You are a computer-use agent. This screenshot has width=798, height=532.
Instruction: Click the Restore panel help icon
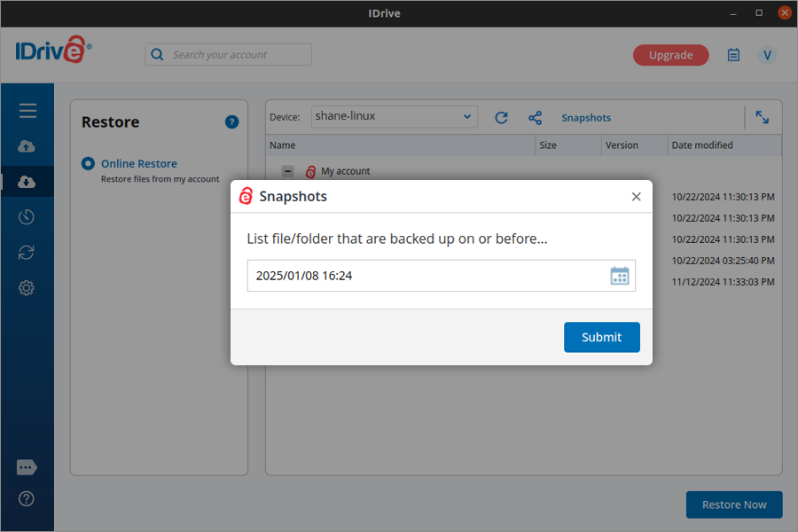231,122
